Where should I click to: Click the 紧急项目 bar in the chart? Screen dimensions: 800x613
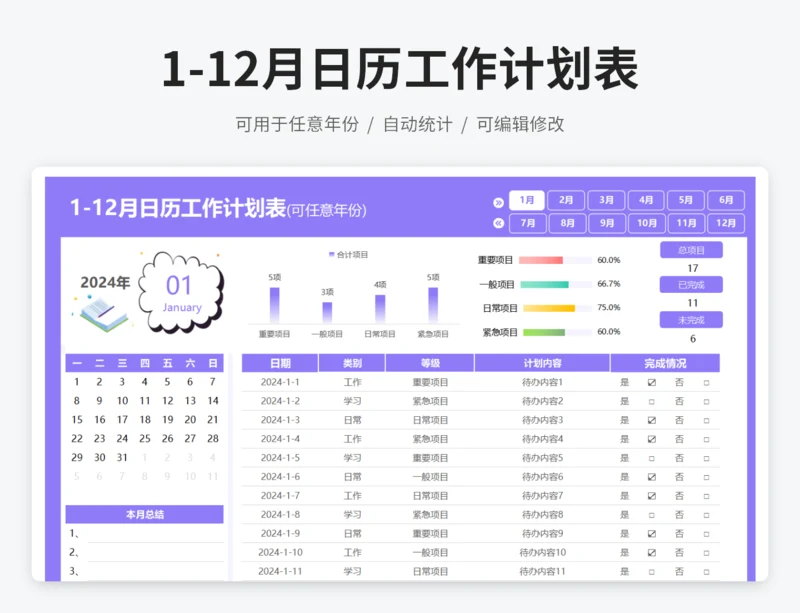click(x=433, y=305)
